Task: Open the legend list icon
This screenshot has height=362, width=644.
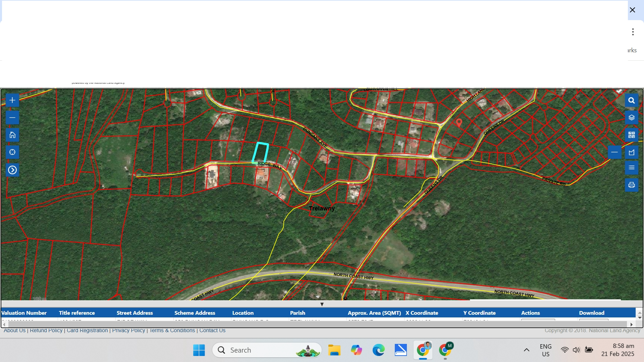Action: pos(632,168)
